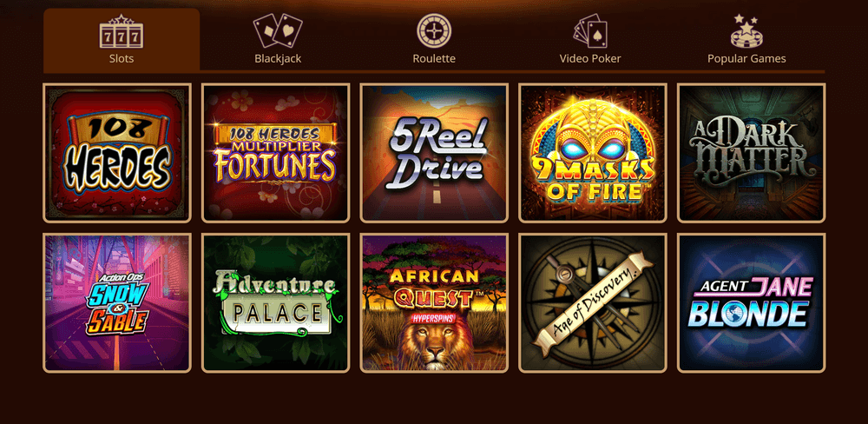Launch the Agent Jane Blonde game

pyautogui.click(x=751, y=302)
